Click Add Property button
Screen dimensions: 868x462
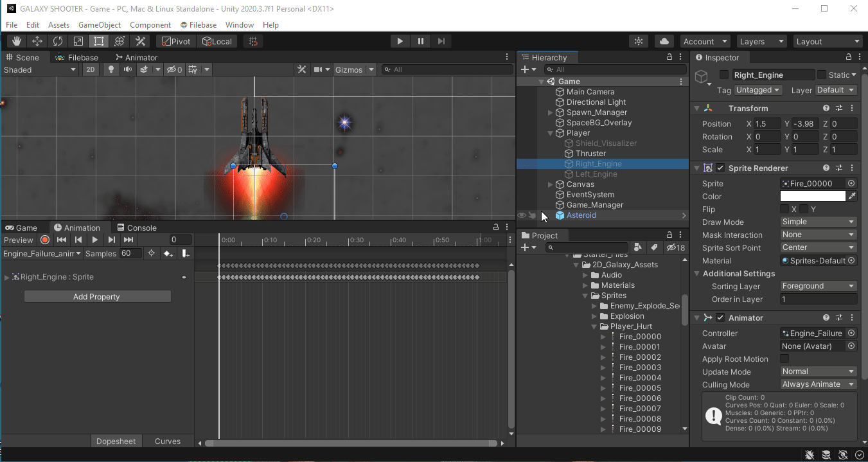97,297
